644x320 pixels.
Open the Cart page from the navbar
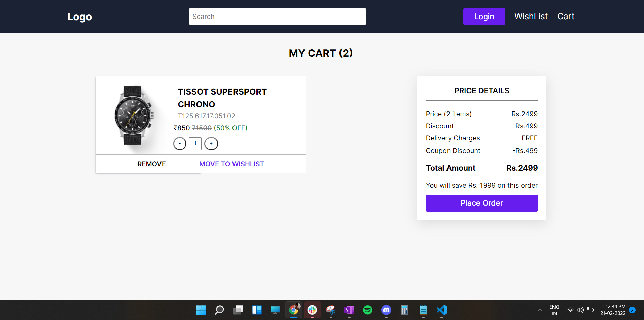coord(566,16)
